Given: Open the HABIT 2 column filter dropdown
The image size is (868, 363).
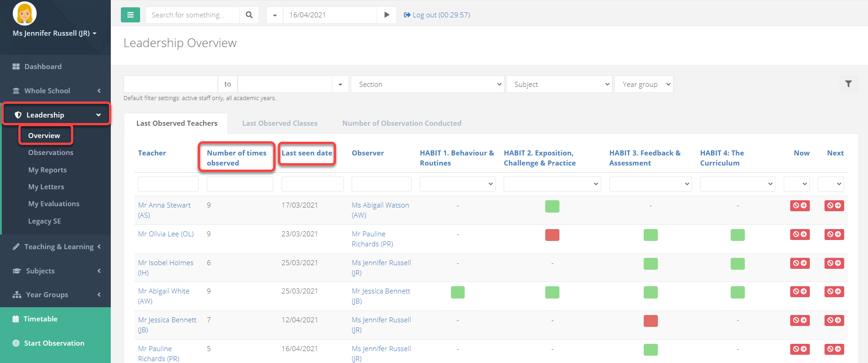Looking at the screenshot, I should coord(552,184).
